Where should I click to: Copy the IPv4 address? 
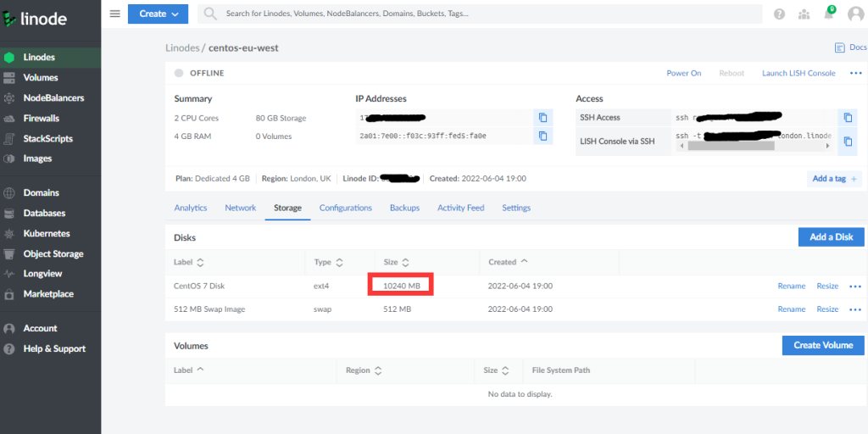543,117
